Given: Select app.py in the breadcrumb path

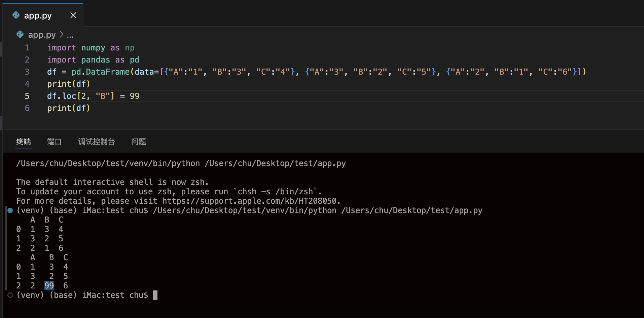Looking at the screenshot, I should 42,35.
